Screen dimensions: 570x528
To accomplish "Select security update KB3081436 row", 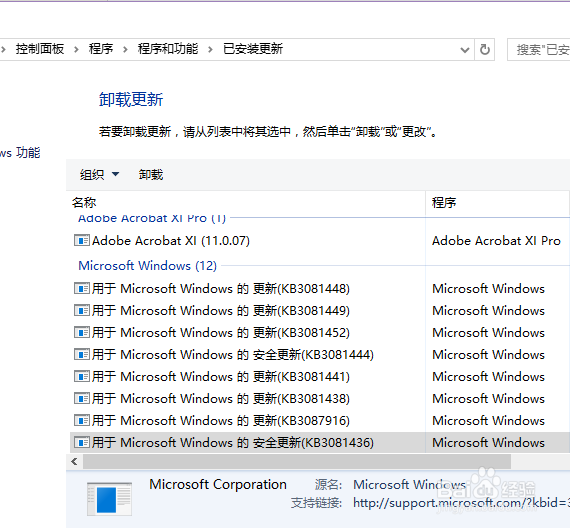I will (x=320, y=443).
